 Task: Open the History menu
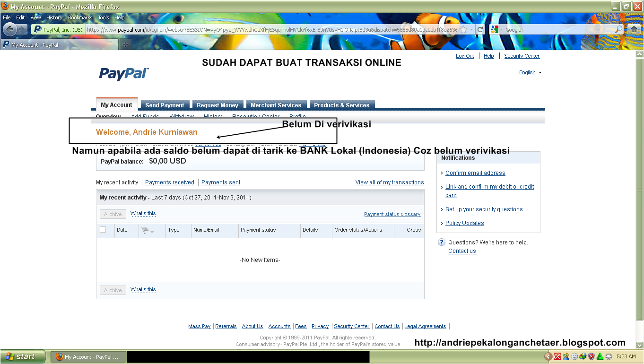(54, 17)
